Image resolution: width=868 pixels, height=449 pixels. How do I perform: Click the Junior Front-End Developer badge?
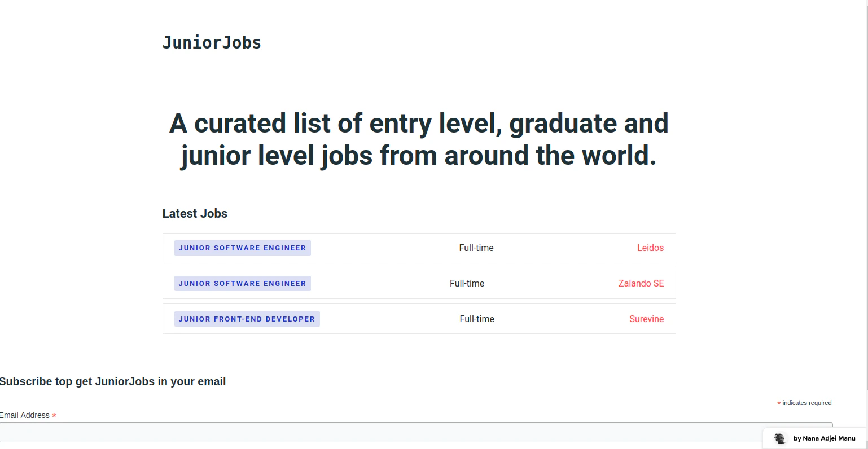click(x=247, y=319)
